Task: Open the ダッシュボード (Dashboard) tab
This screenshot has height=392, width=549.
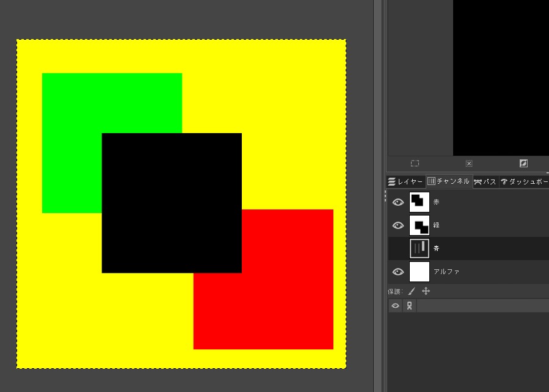Action: [x=524, y=182]
